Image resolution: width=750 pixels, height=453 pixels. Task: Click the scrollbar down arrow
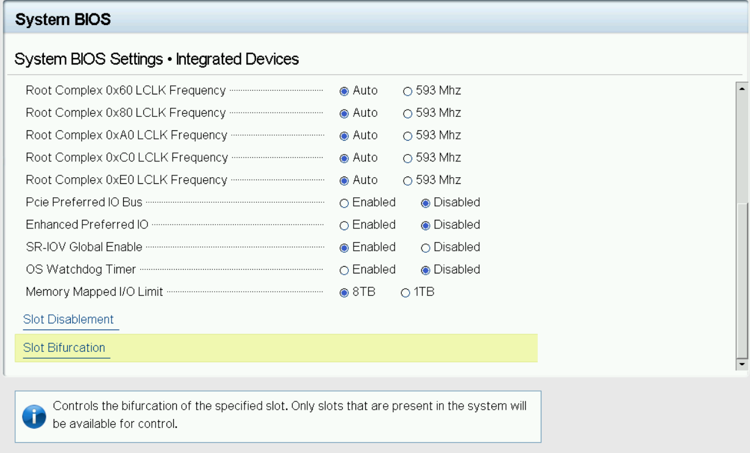(x=741, y=364)
